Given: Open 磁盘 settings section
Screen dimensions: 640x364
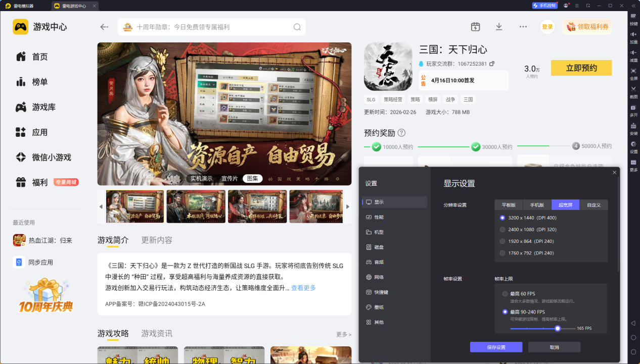Looking at the screenshot, I should click(x=394, y=247).
